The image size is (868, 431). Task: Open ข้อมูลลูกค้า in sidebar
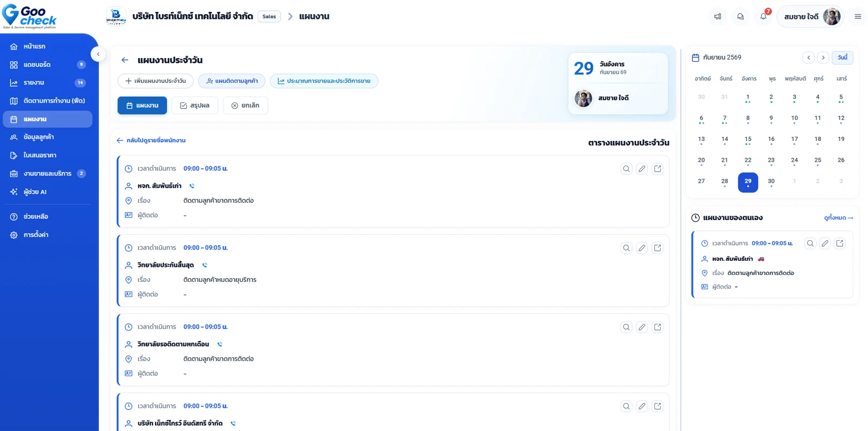(48, 137)
